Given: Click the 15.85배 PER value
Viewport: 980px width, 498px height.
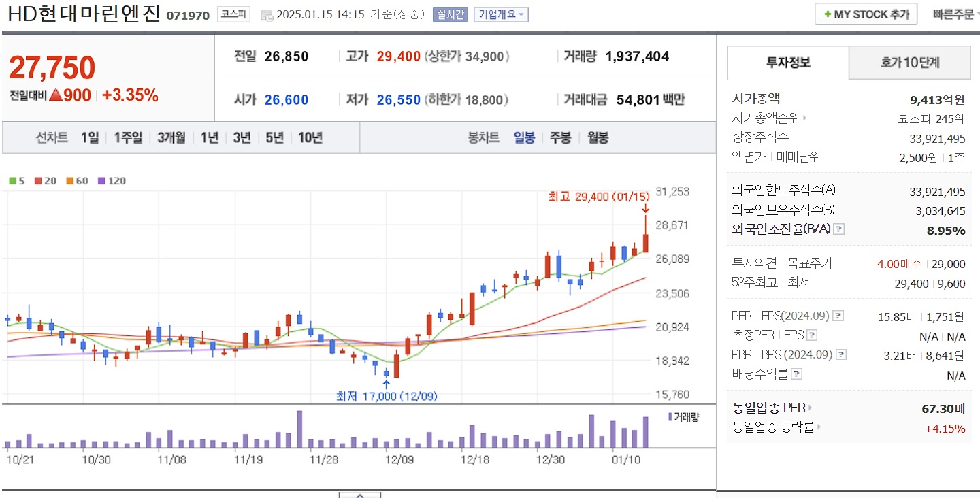Looking at the screenshot, I should tap(897, 316).
